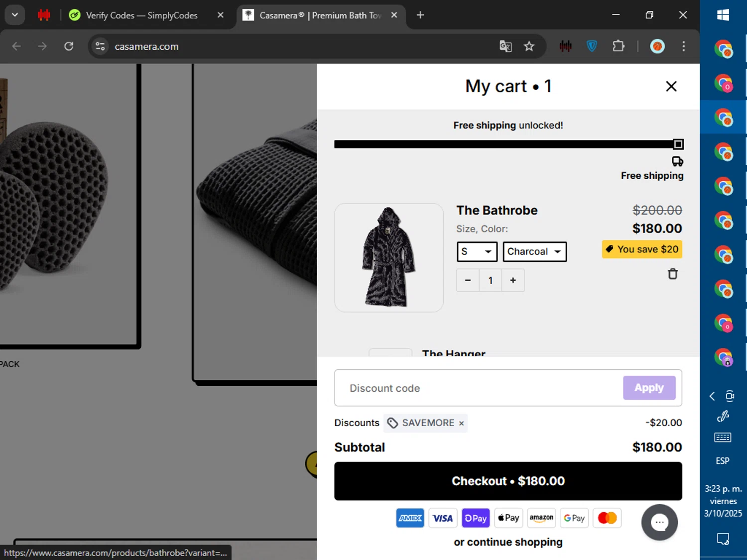Decrease bathrobe quantity with minus button

pos(468,280)
